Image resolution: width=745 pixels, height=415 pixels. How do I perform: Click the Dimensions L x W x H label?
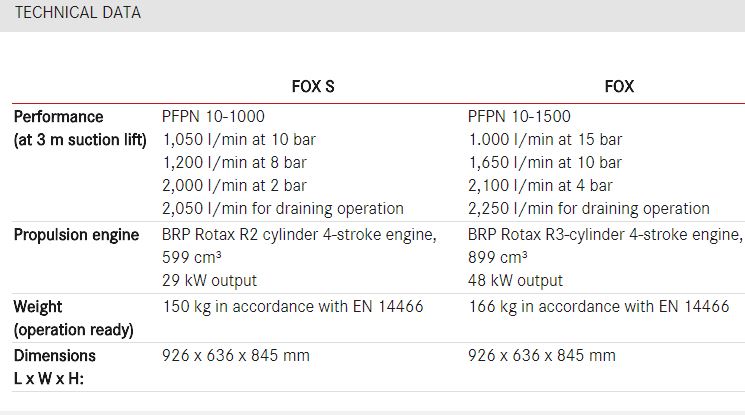pos(55,367)
